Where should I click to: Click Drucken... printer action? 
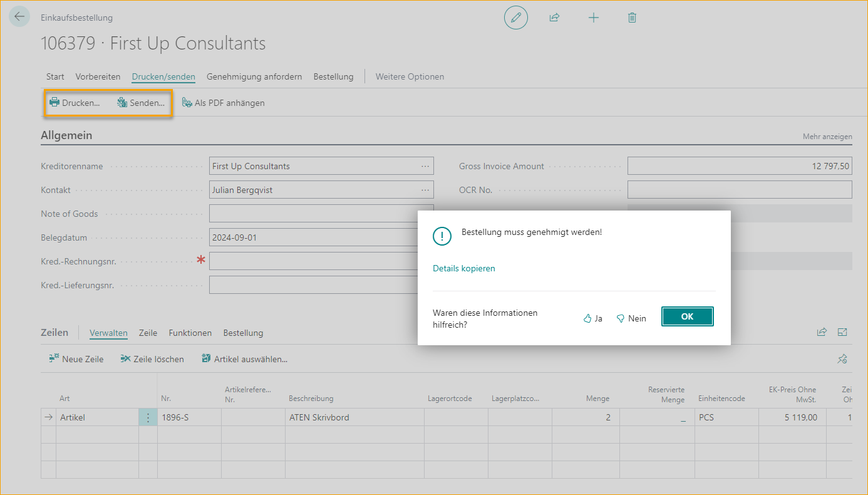pos(75,103)
